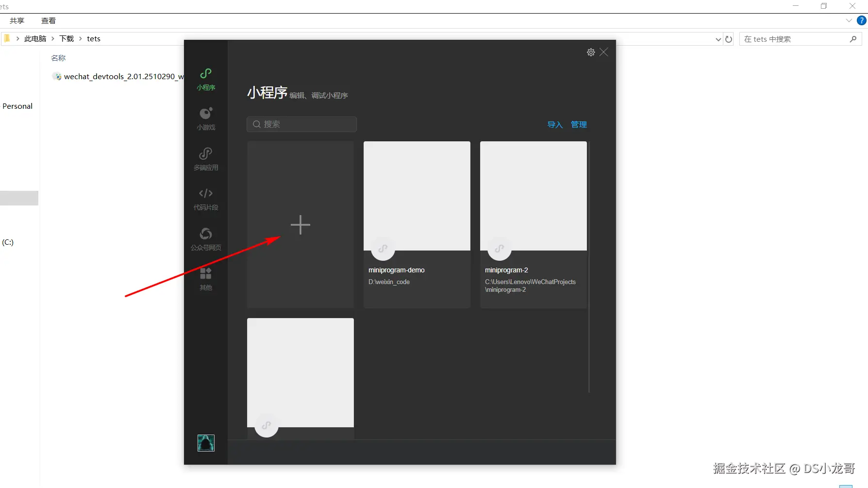Expand the Explorer ribbon chevron

pos(849,20)
